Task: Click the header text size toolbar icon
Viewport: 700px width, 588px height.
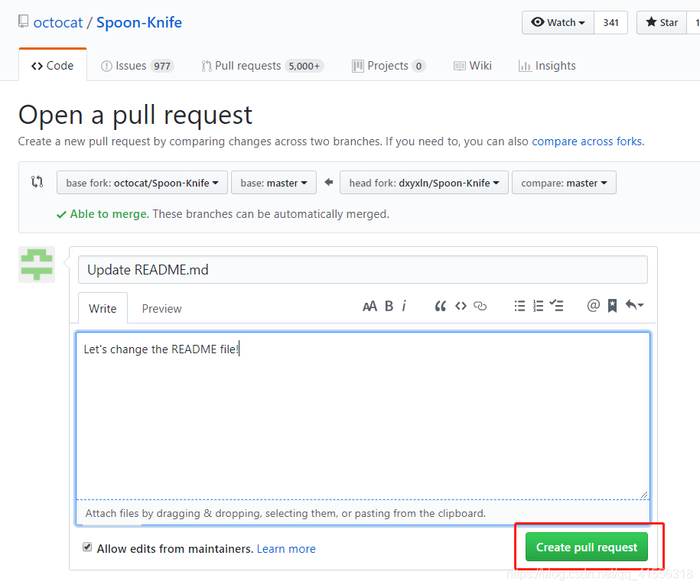Action: point(370,306)
